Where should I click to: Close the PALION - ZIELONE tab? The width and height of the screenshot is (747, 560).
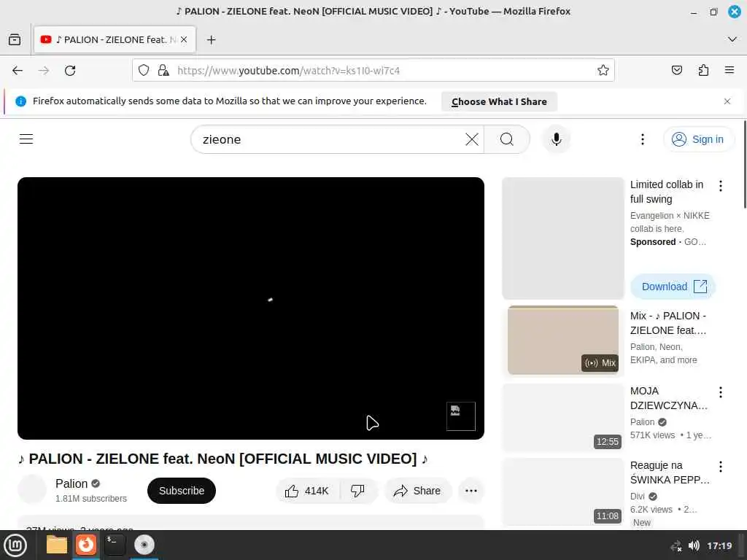click(x=184, y=39)
